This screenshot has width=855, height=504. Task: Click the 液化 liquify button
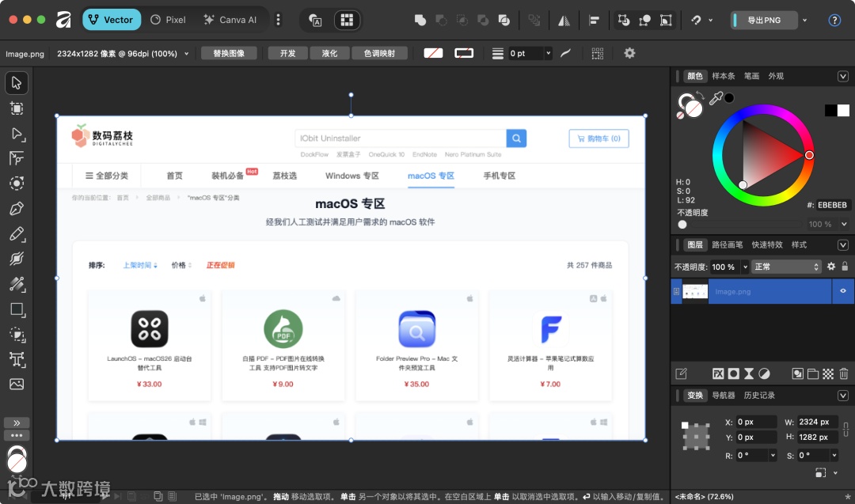pyautogui.click(x=329, y=53)
